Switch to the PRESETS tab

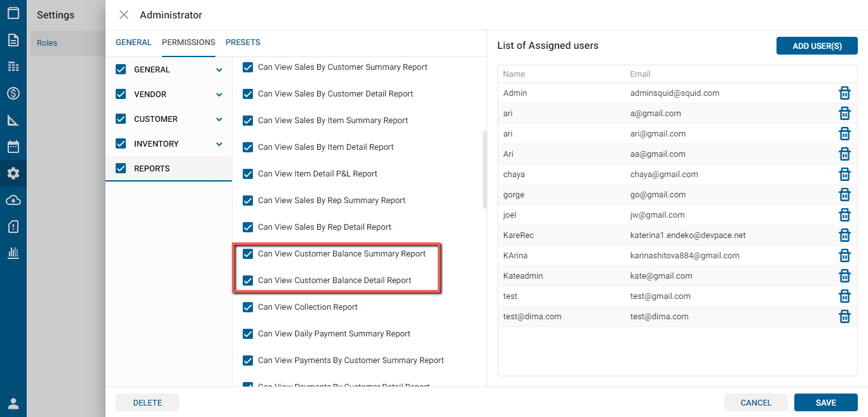point(243,43)
